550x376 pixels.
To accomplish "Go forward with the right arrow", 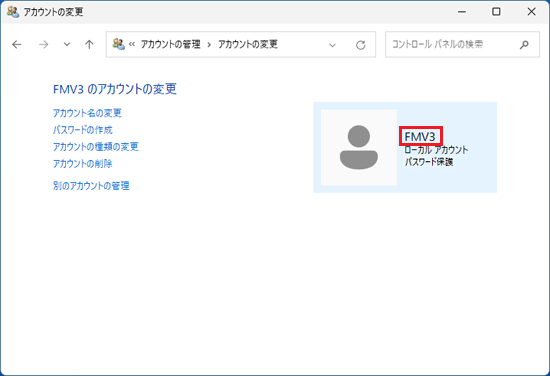I will (x=43, y=45).
